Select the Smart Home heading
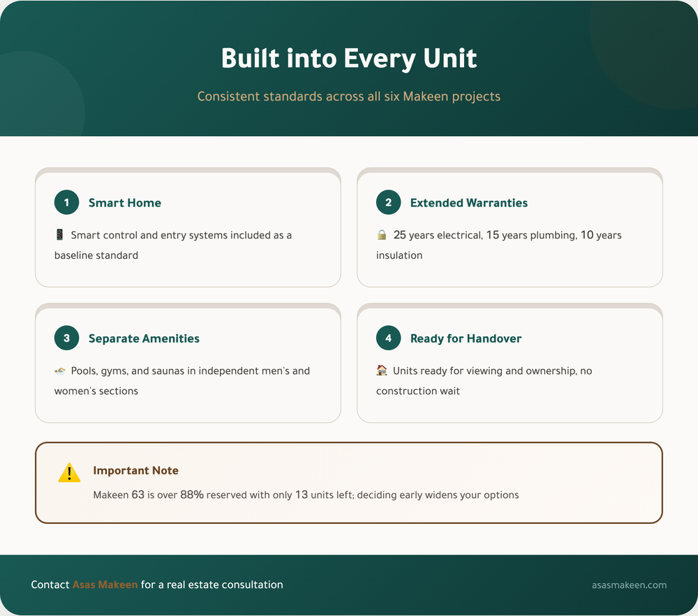The image size is (698, 616). (125, 203)
